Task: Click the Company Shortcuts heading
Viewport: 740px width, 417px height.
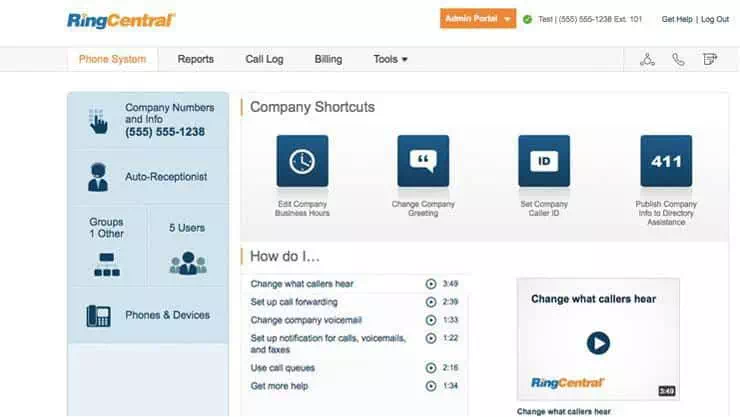Action: (312, 107)
